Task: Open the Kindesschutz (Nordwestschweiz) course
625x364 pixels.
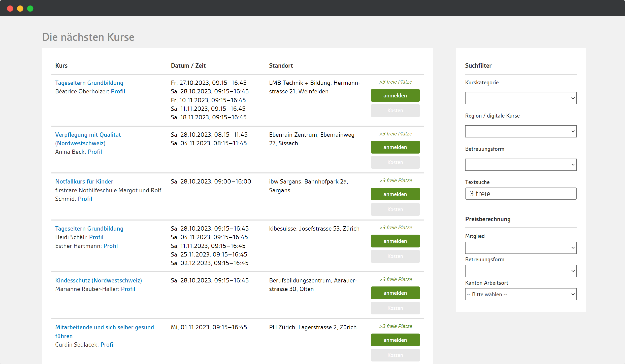Action: (98, 280)
